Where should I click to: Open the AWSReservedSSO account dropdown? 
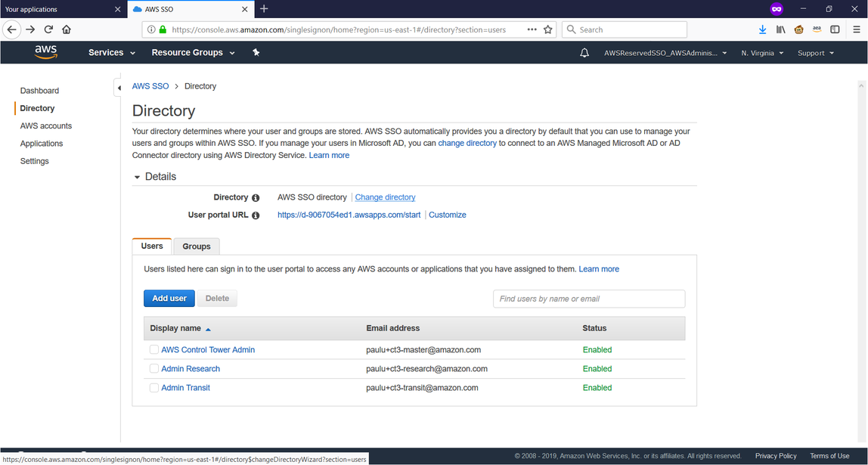click(x=665, y=53)
